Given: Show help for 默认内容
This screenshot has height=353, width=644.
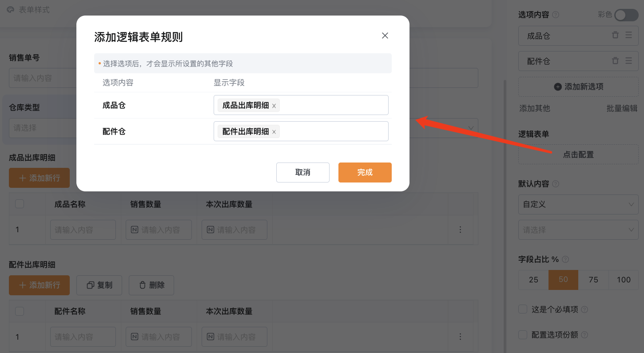Looking at the screenshot, I should pyautogui.click(x=556, y=184).
